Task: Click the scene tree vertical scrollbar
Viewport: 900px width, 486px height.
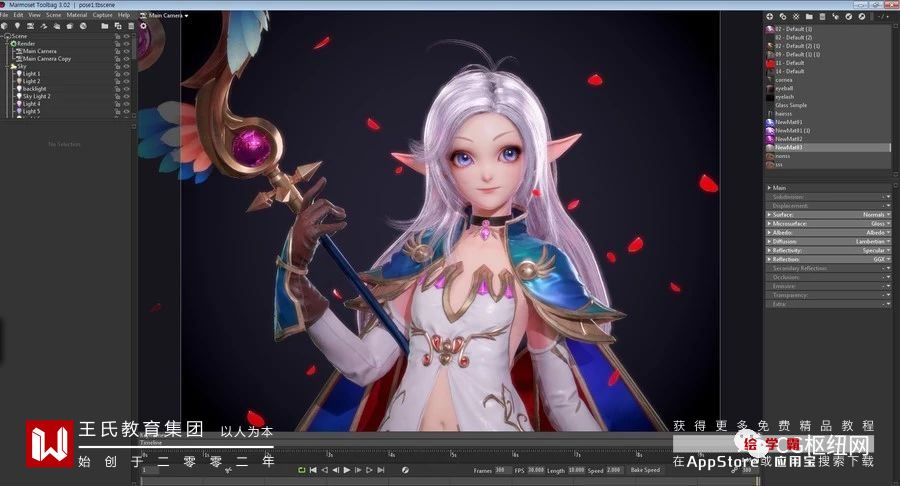Action: (x=134, y=47)
